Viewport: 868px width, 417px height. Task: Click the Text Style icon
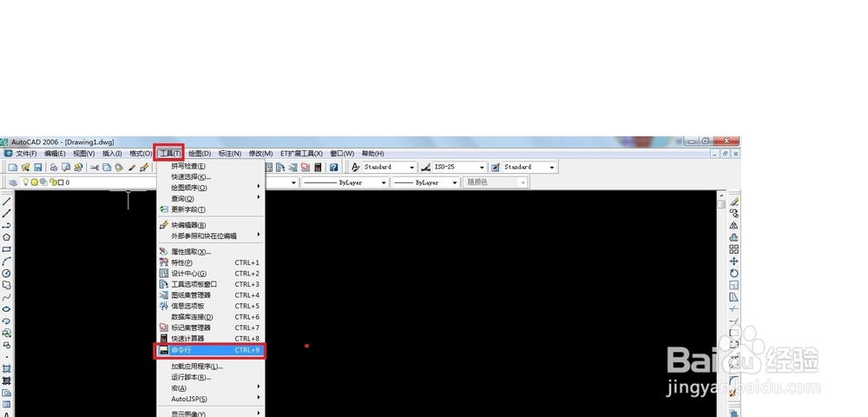point(355,168)
